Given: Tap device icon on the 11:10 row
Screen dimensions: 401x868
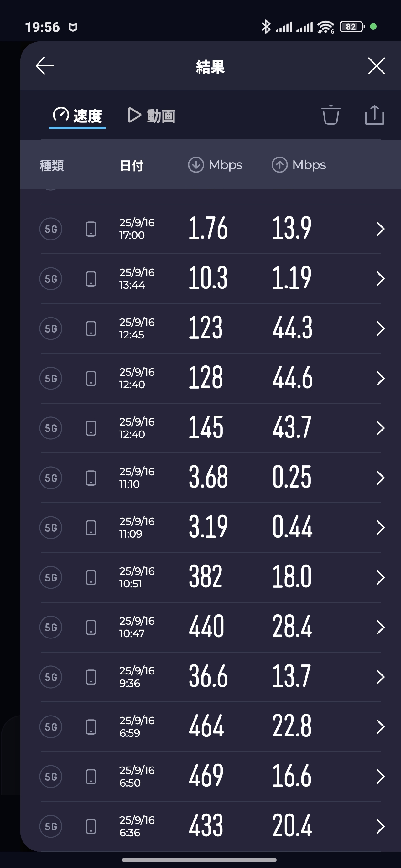Looking at the screenshot, I should tap(91, 478).
